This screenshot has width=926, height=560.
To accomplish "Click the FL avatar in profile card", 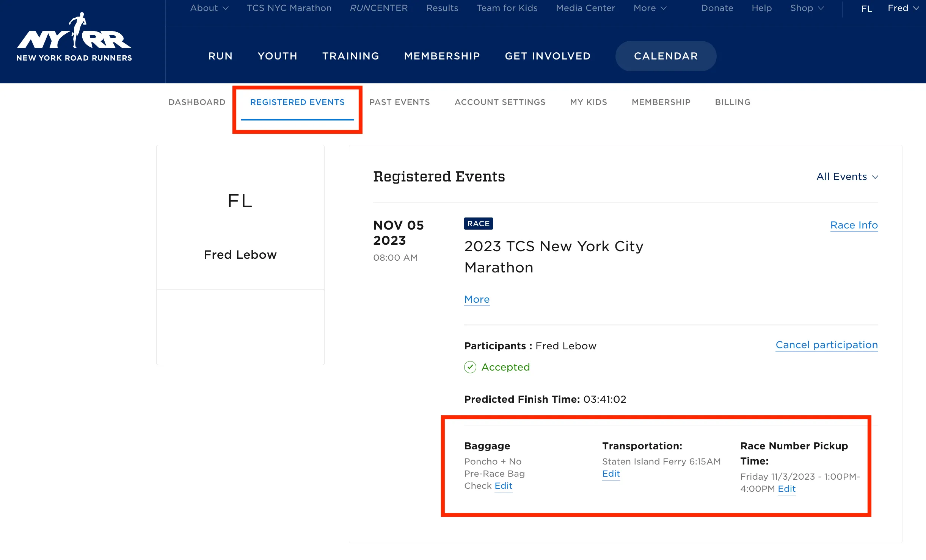I will (240, 201).
